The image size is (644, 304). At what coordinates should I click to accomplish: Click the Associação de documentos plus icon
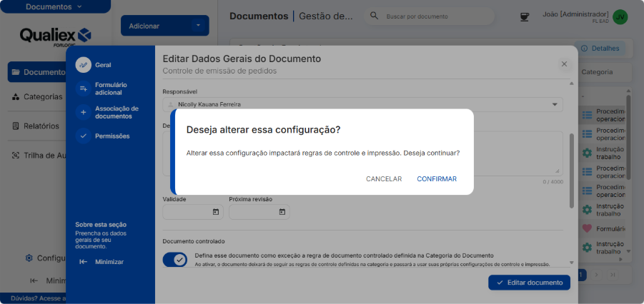pyautogui.click(x=84, y=112)
